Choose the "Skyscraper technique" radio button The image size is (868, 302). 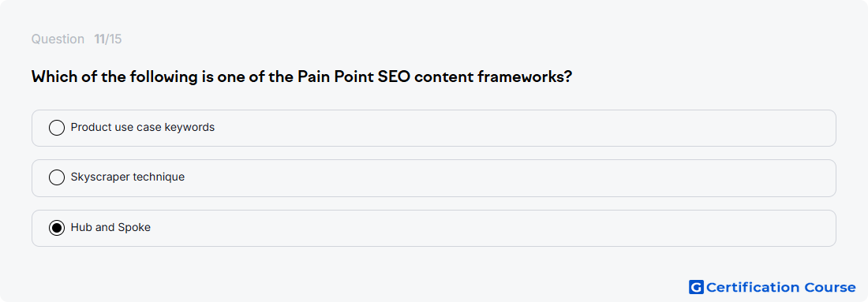click(57, 177)
